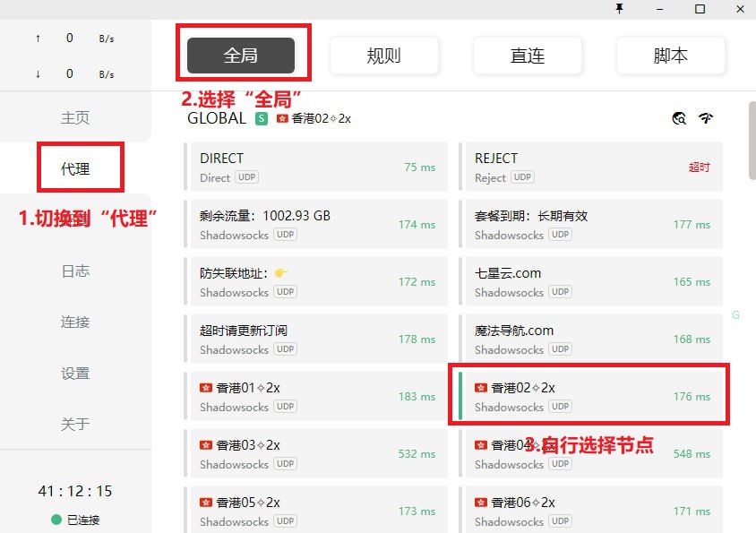The height and width of the screenshot is (533, 756).
Task: Click the 75 ms latency of DIRECT
Action: click(419, 167)
